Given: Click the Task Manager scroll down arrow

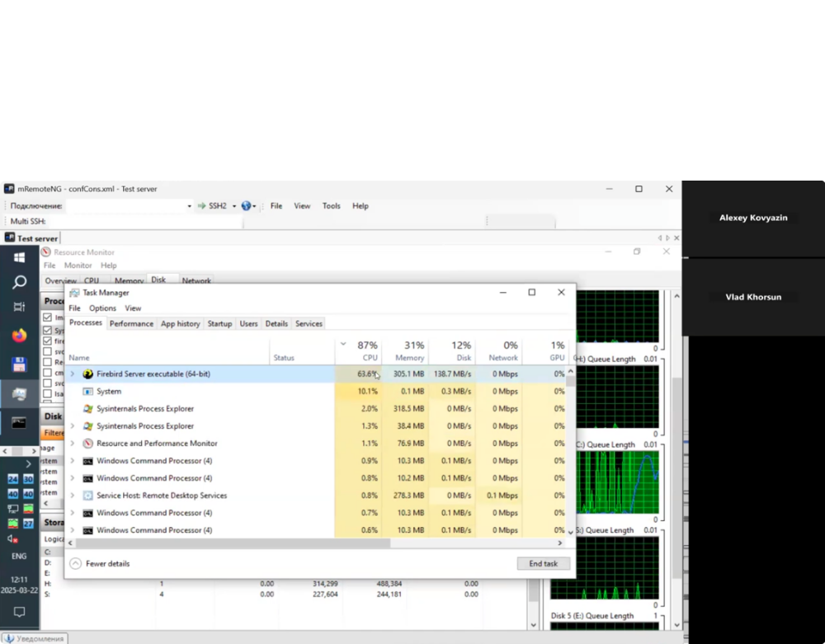Looking at the screenshot, I should point(570,532).
